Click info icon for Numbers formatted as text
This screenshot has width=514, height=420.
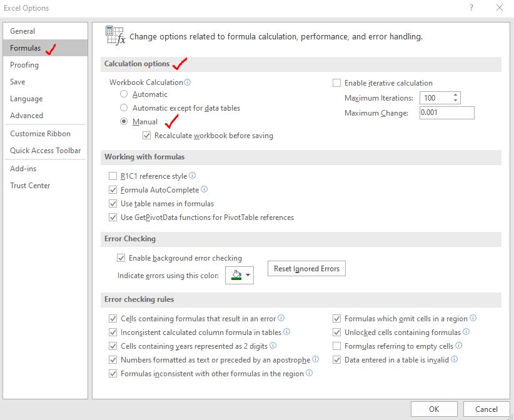pyautogui.click(x=315, y=359)
